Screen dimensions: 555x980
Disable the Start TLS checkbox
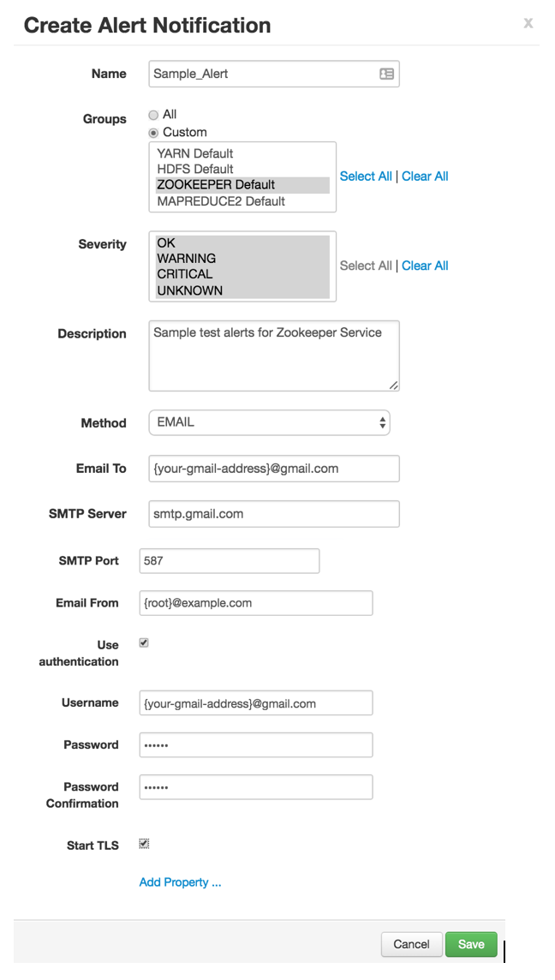(x=144, y=843)
